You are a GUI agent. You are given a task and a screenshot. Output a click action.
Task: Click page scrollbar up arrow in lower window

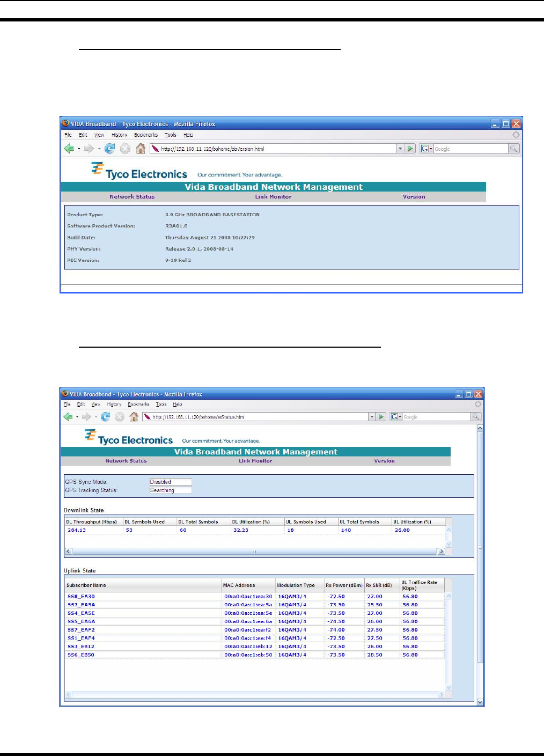(x=480, y=429)
